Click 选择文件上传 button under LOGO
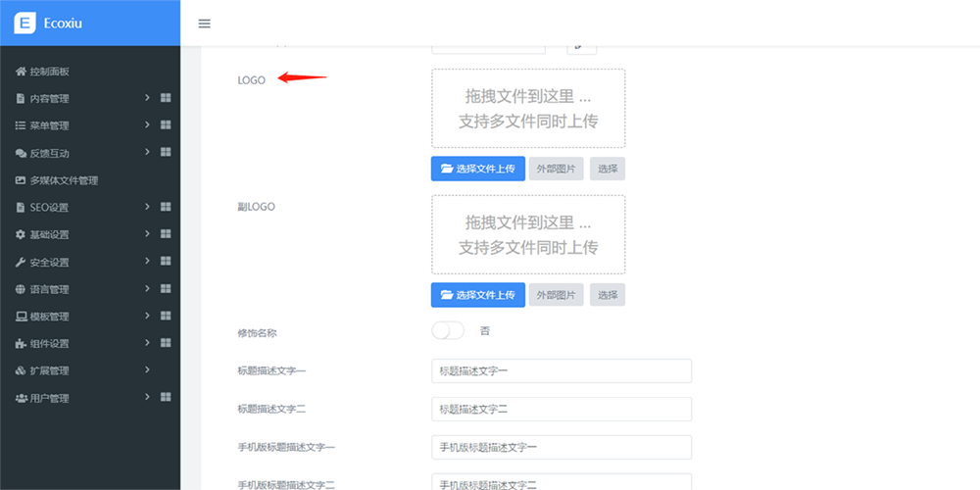Viewport: 980px width, 490px height. point(478,169)
